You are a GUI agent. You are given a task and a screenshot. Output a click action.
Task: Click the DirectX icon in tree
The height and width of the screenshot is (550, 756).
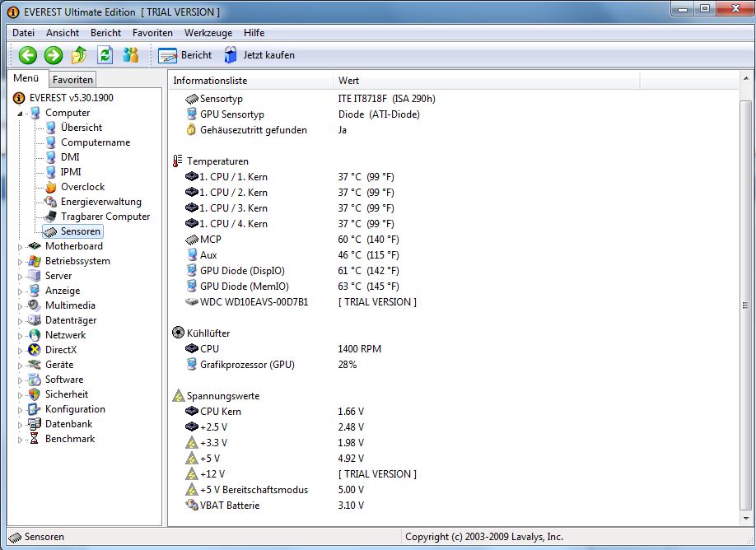click(35, 350)
